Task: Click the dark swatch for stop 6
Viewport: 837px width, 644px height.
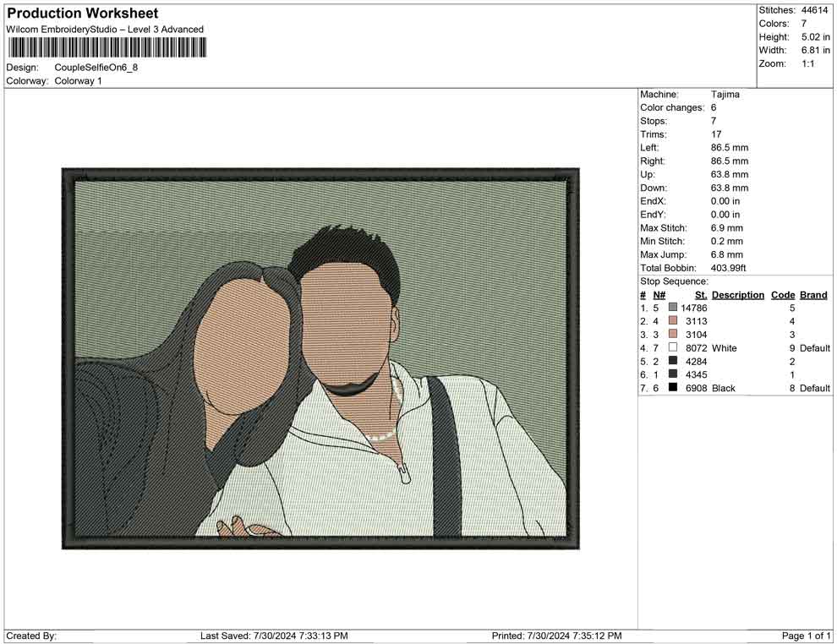Action: (x=673, y=374)
